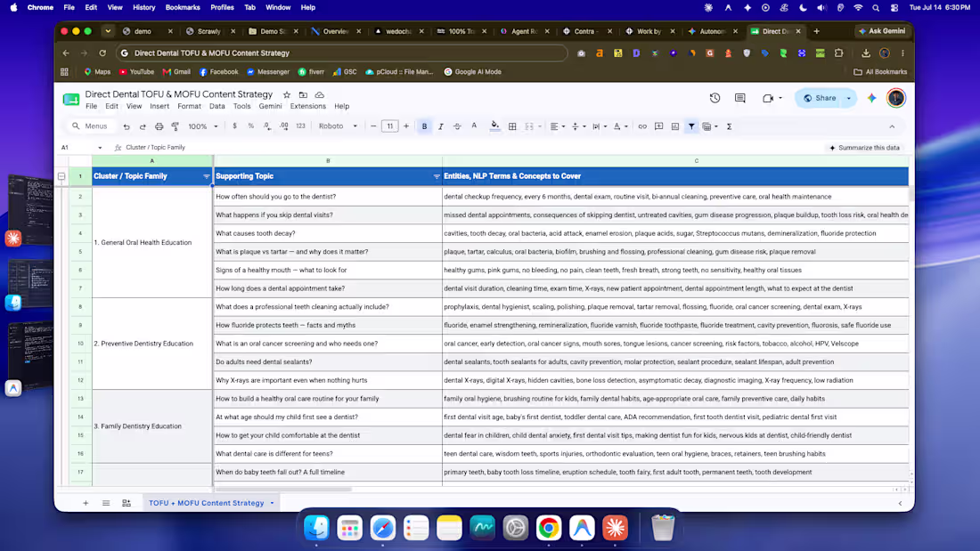Open filter dropdown on Supporting Topic header

437,177
